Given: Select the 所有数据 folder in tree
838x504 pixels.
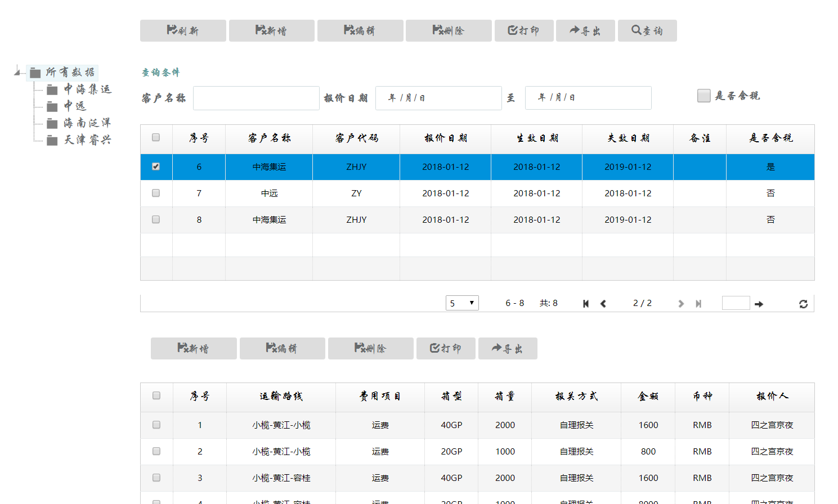Looking at the screenshot, I should click(64, 73).
